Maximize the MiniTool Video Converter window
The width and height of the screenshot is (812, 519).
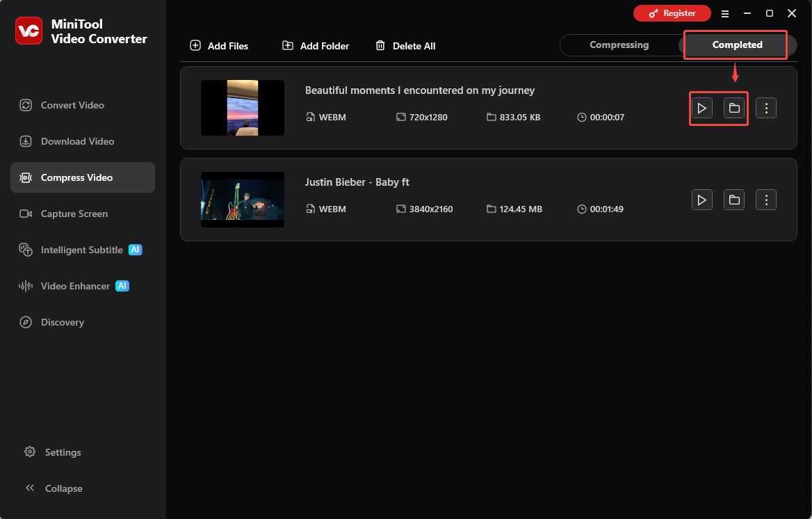coord(770,13)
